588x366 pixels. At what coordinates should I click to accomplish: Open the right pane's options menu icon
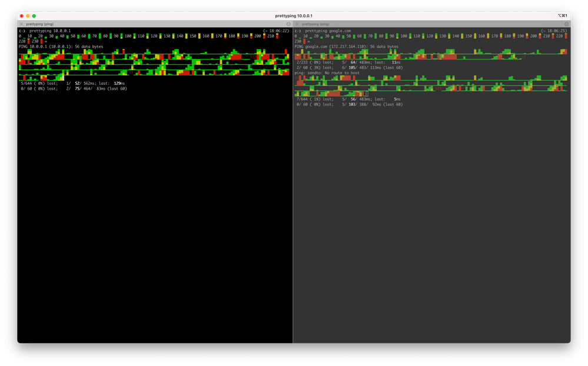[x=566, y=24]
